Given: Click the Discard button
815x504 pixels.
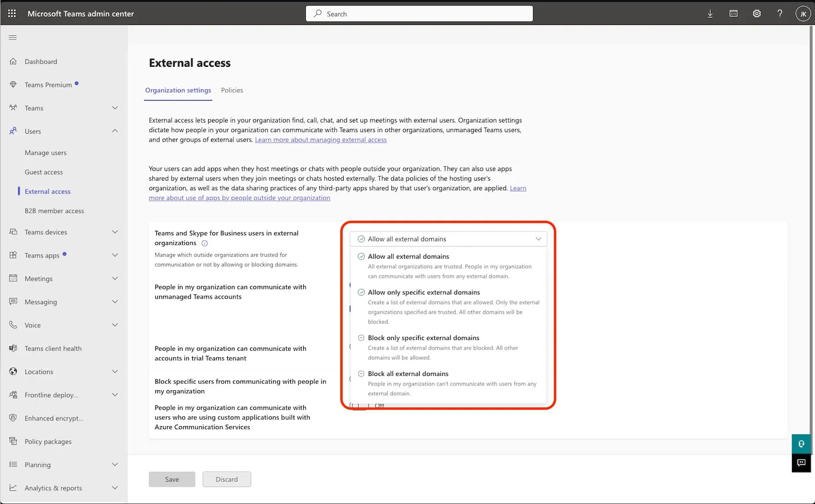Looking at the screenshot, I should [x=227, y=479].
